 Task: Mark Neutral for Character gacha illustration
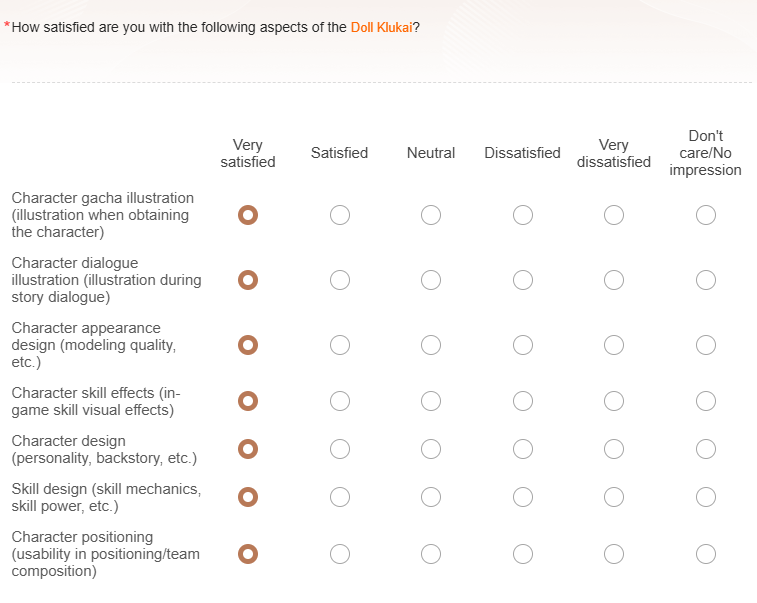point(431,215)
